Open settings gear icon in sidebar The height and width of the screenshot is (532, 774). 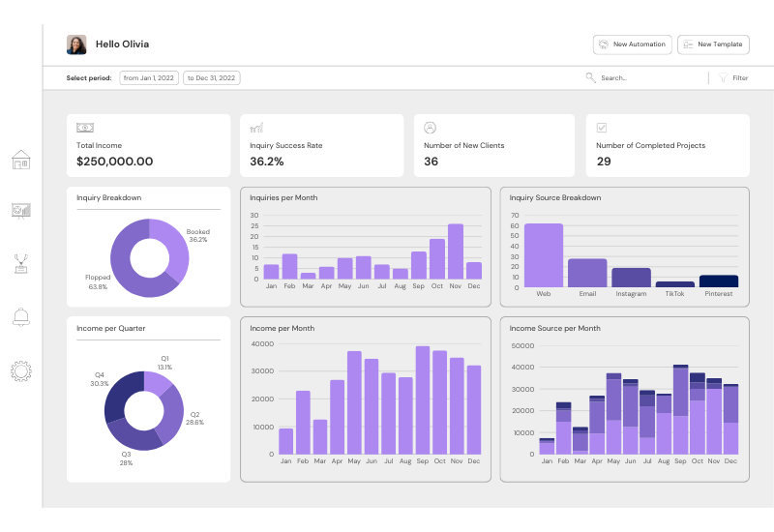pyautogui.click(x=21, y=369)
